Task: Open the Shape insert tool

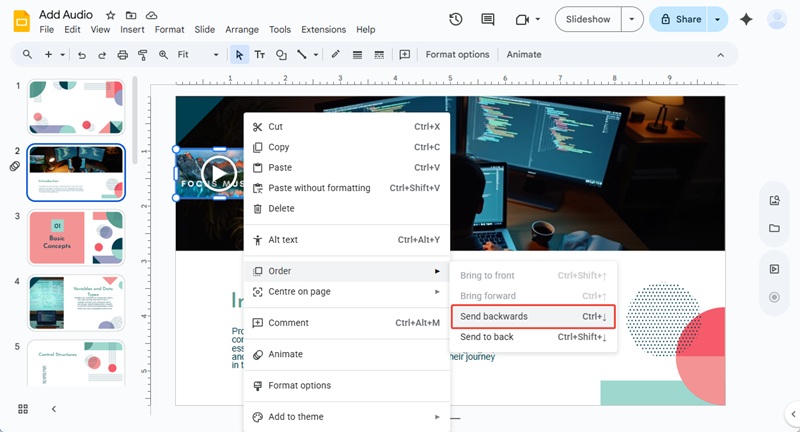Action: tap(281, 55)
